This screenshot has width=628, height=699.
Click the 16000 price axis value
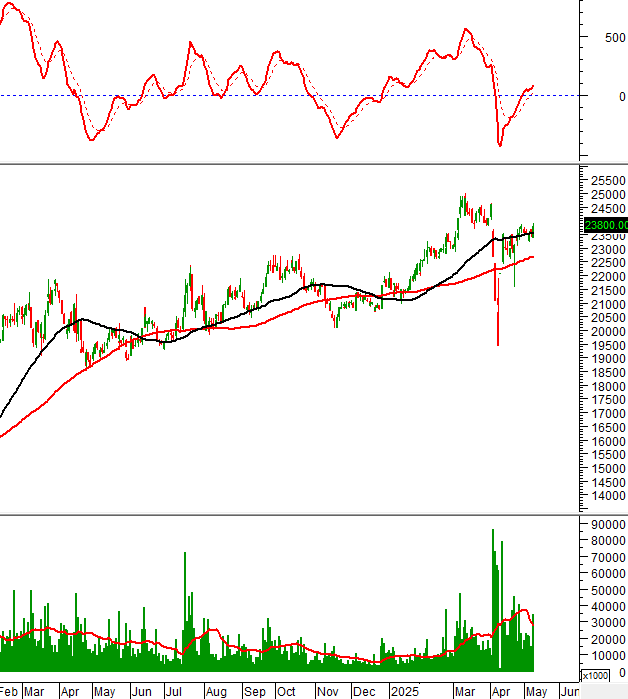click(608, 441)
